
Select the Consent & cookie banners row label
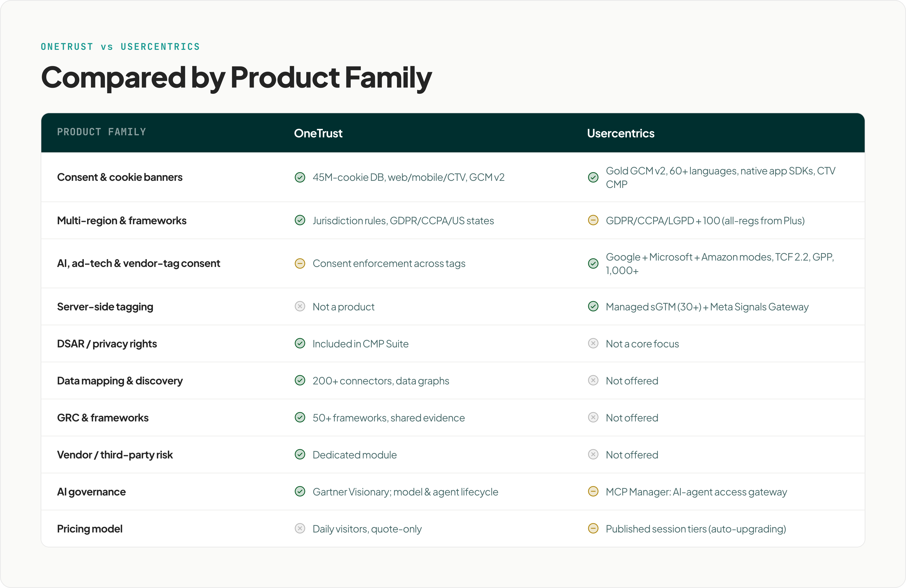coord(119,177)
